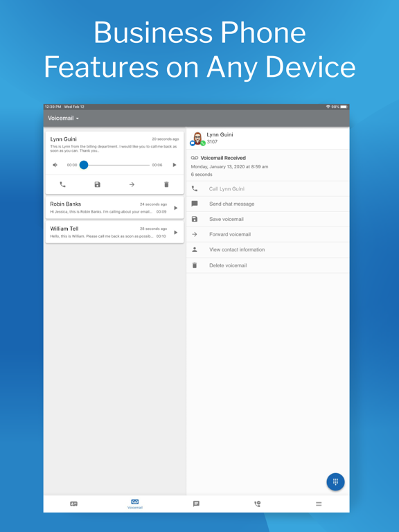Click the Wi-Fi icon in the status bar

pyautogui.click(x=328, y=107)
